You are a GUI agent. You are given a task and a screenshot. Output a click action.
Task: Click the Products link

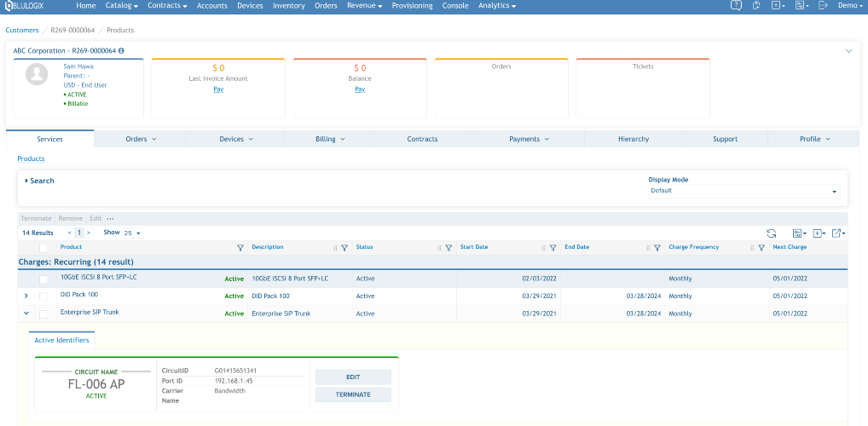[x=31, y=158]
